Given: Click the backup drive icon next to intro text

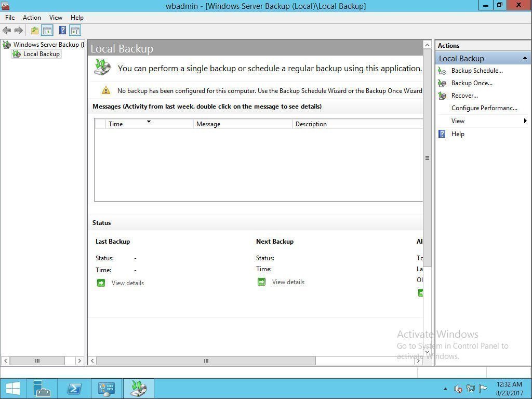Looking at the screenshot, I should [x=102, y=67].
